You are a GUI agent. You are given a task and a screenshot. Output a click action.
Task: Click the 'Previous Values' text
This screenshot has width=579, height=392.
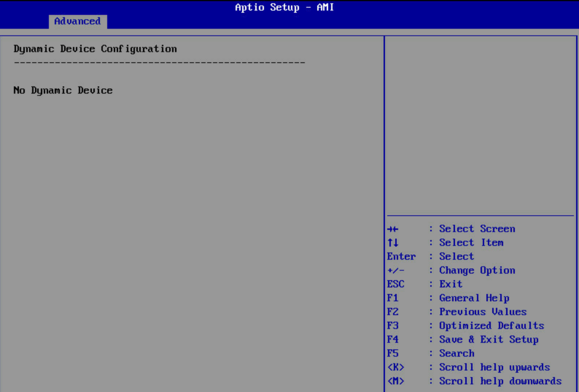click(483, 312)
